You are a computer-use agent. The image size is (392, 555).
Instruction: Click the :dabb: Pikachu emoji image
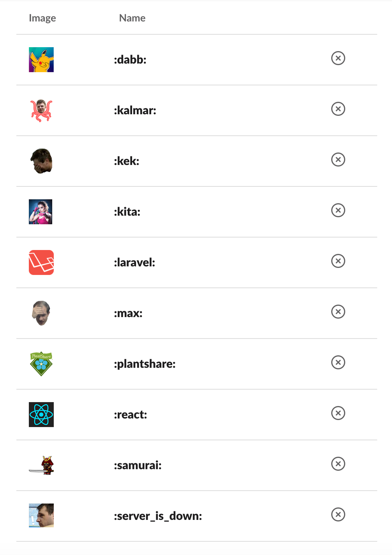[x=41, y=60]
